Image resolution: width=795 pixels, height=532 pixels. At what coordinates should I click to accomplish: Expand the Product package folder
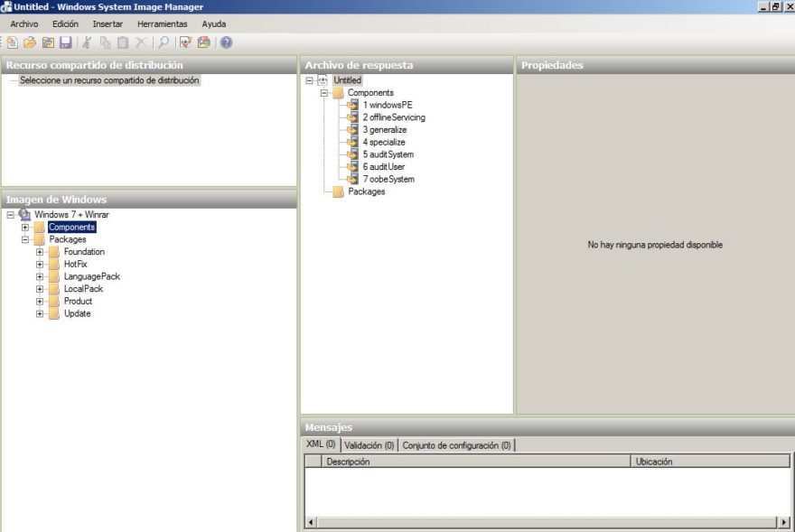click(40, 302)
